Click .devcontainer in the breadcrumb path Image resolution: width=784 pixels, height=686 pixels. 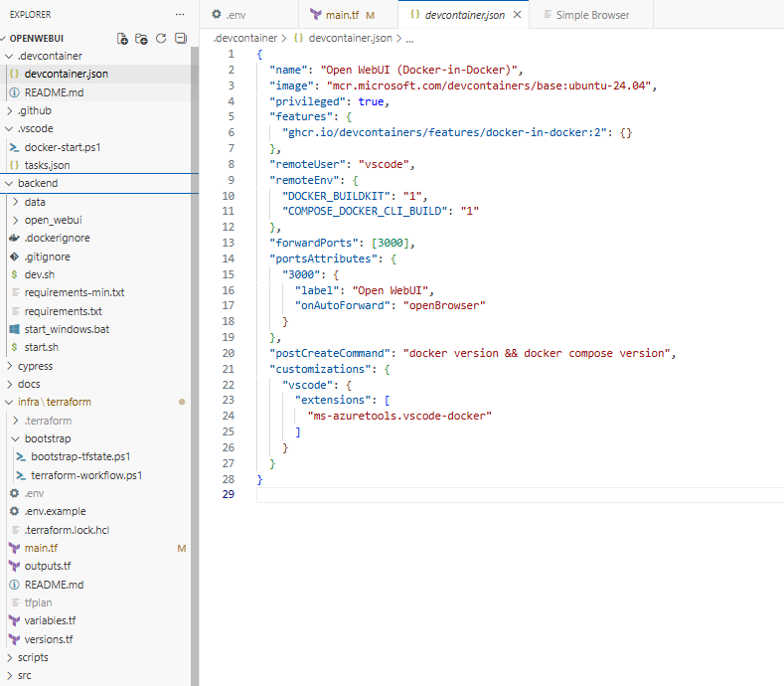coord(244,38)
